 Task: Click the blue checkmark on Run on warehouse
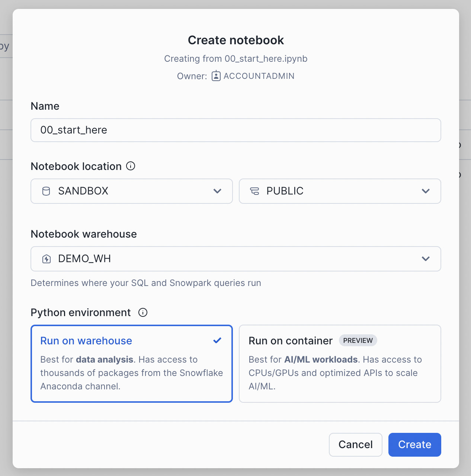[x=217, y=340]
